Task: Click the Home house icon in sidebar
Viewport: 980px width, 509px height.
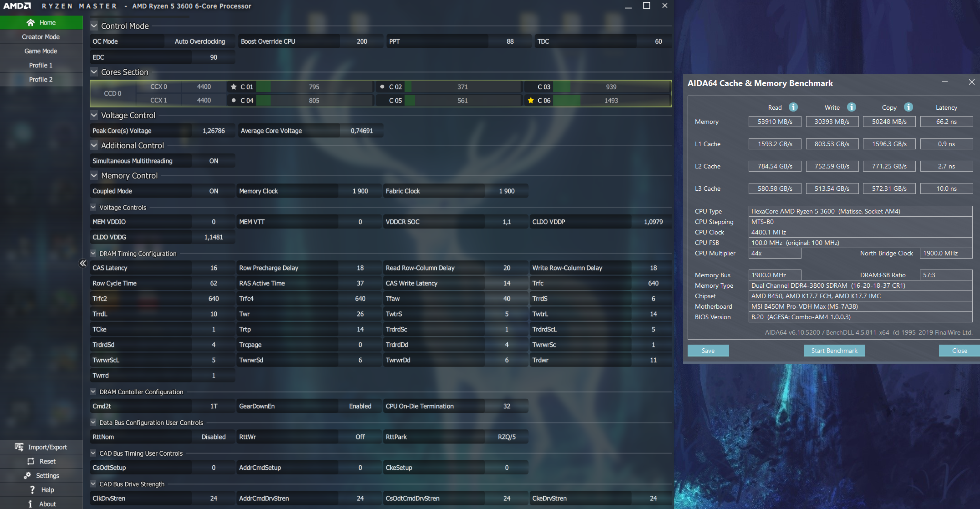Action: tap(31, 22)
